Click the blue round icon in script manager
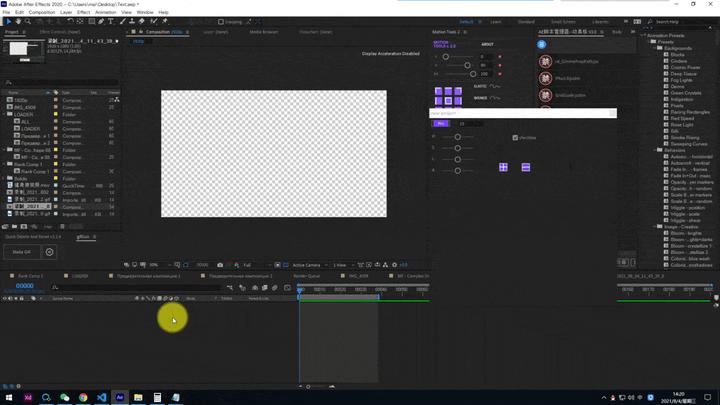720x405 pixels. 542,44
